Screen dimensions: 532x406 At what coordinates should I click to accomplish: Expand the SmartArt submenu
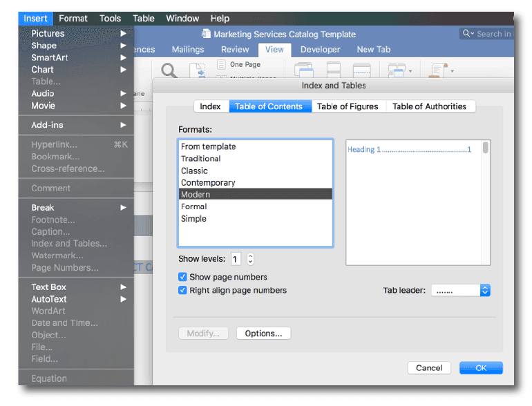pos(76,57)
